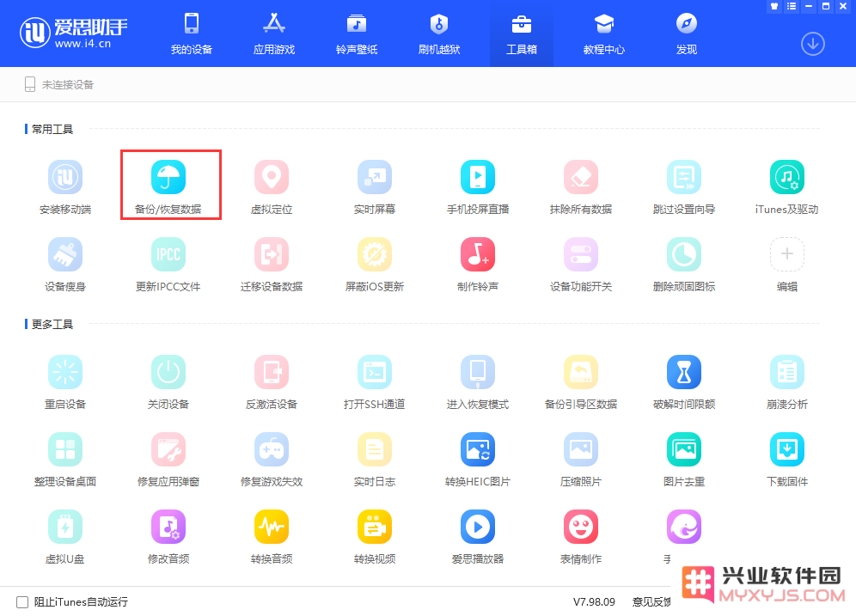Open 修复游戏失效 tool

click(272, 460)
